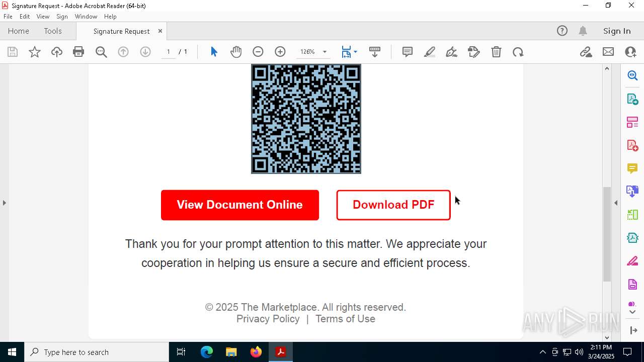
Task: Star this file as a favorite
Action: click(35, 52)
